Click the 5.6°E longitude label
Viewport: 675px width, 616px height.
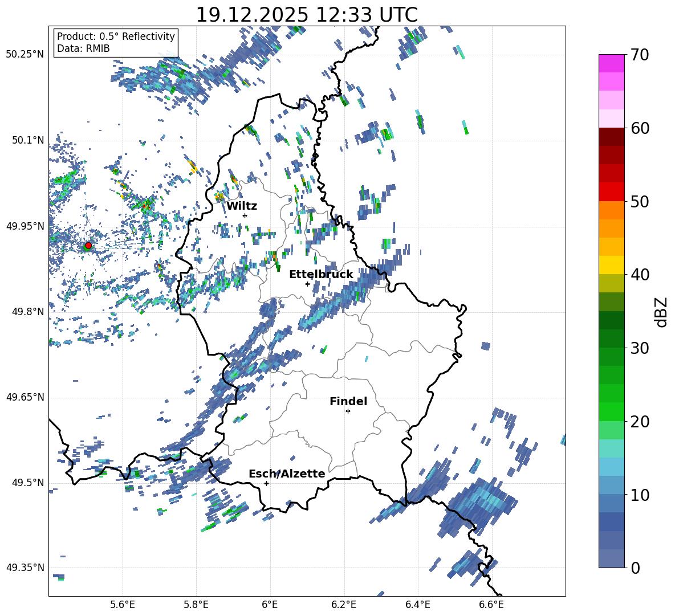coord(123,605)
